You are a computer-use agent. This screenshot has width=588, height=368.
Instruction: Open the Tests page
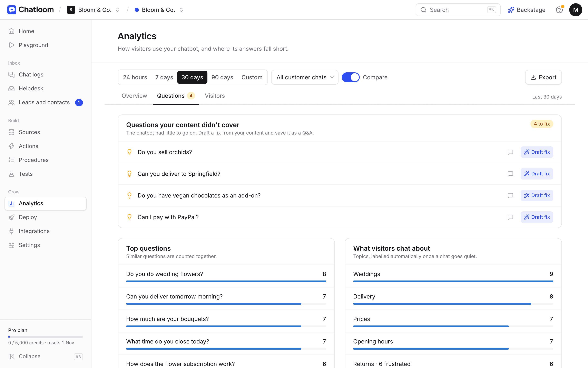[x=46, y=174]
